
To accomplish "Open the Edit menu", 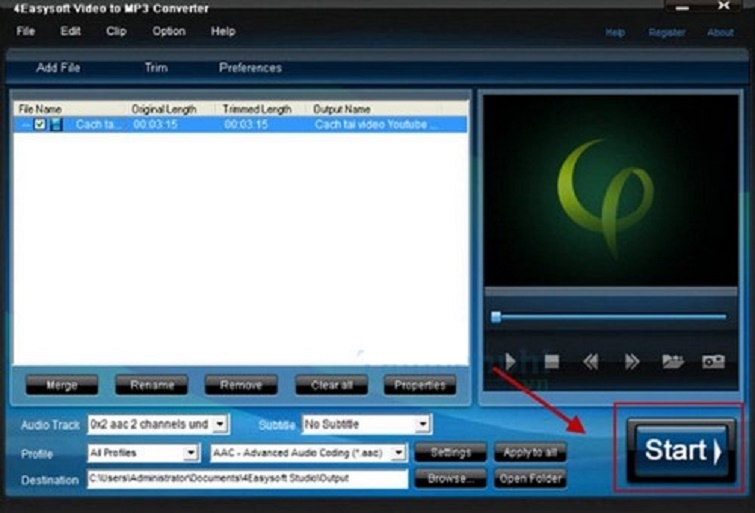I will (x=70, y=31).
